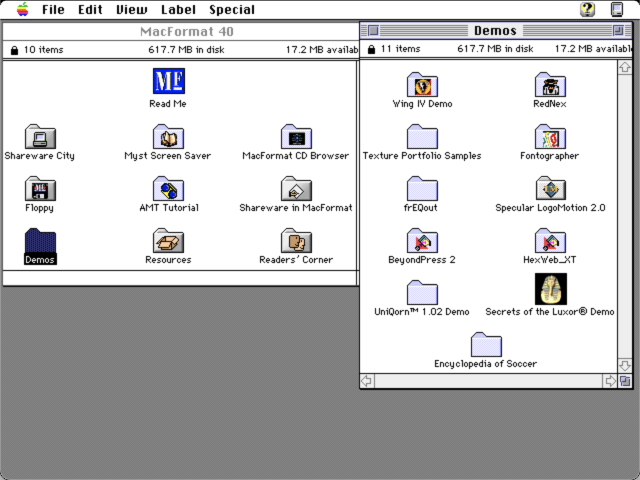
Task: Click the Demos window scroll left arrow
Action: click(367, 381)
